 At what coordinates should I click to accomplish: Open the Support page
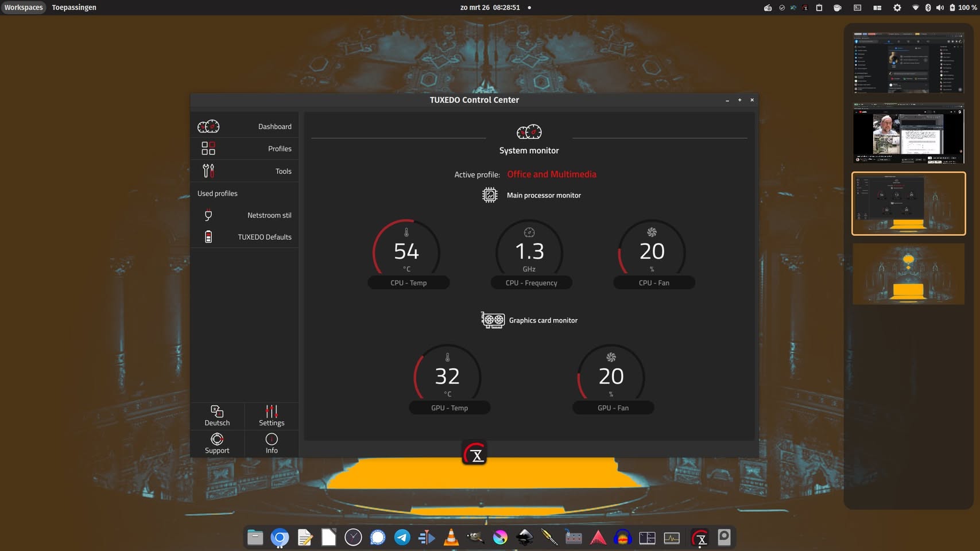(x=217, y=444)
